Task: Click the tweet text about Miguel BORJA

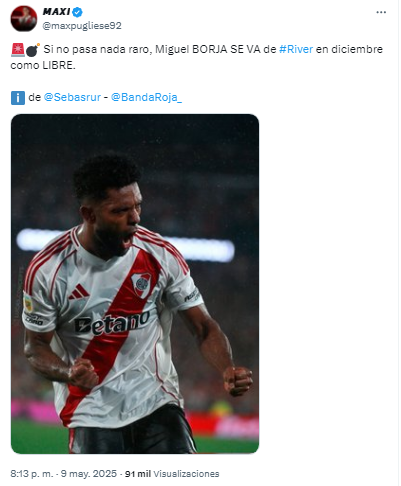Action: pos(197,57)
